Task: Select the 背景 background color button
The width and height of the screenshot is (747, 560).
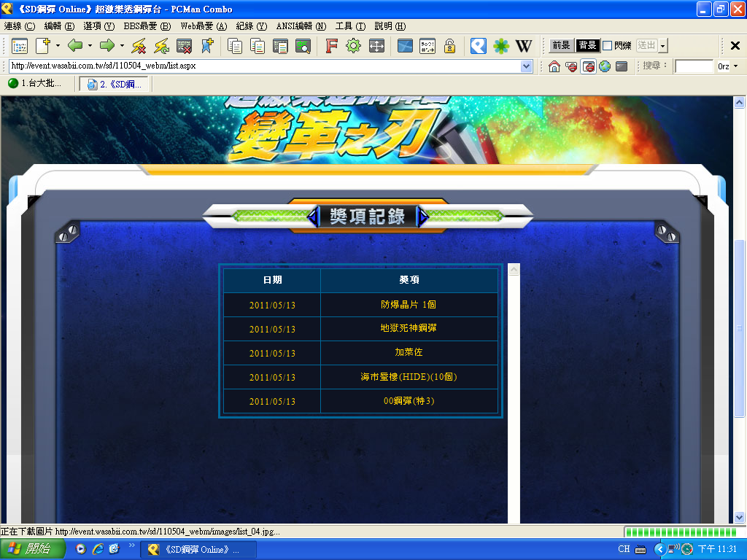Action: [x=587, y=46]
